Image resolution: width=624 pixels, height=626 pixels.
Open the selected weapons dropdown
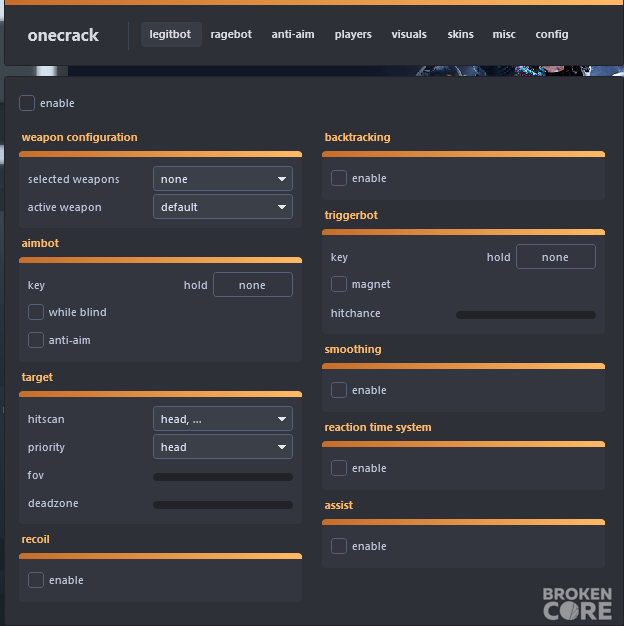pos(223,179)
